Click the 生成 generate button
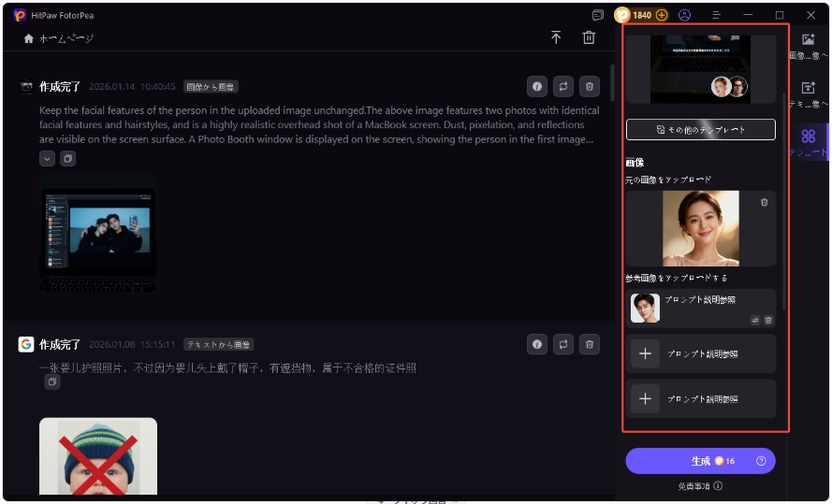 coord(700,461)
